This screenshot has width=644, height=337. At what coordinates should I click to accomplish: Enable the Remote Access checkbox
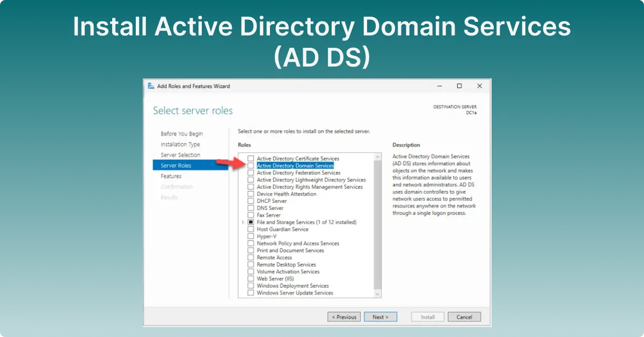[251, 258]
